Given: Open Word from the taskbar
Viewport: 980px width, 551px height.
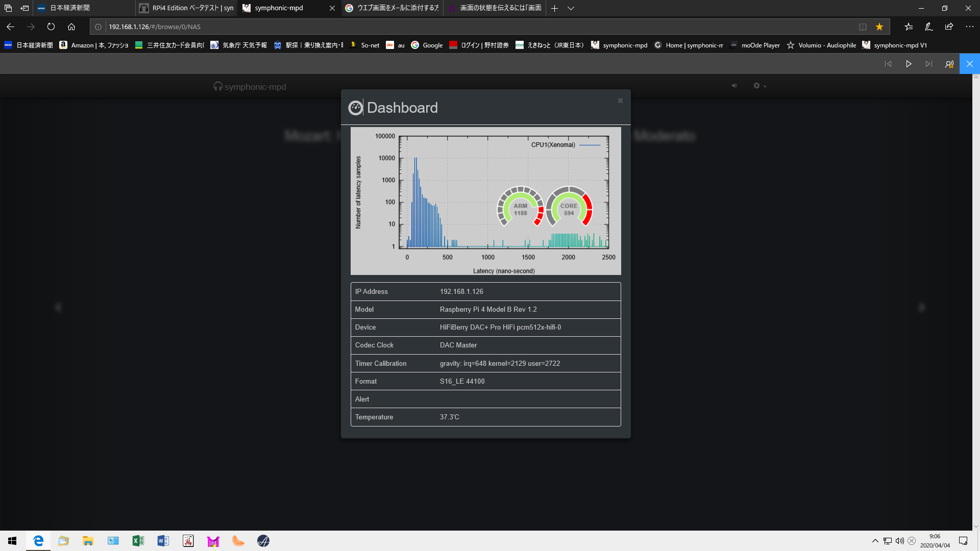Looking at the screenshot, I should coord(163,541).
